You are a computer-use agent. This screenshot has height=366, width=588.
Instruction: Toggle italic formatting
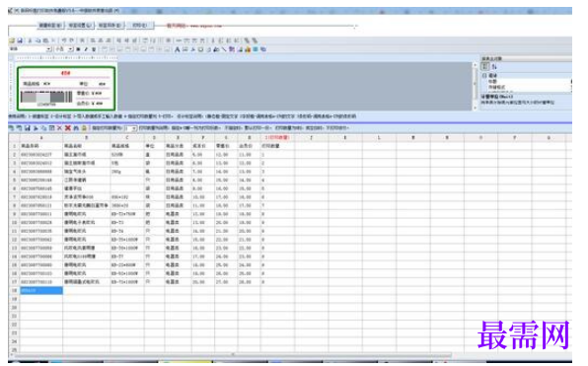86,49
